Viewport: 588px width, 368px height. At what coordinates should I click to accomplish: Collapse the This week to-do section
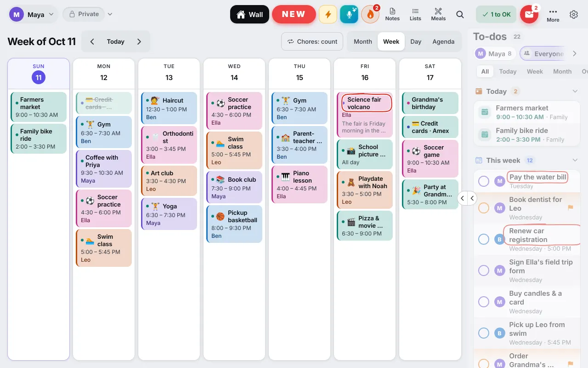[x=575, y=160]
